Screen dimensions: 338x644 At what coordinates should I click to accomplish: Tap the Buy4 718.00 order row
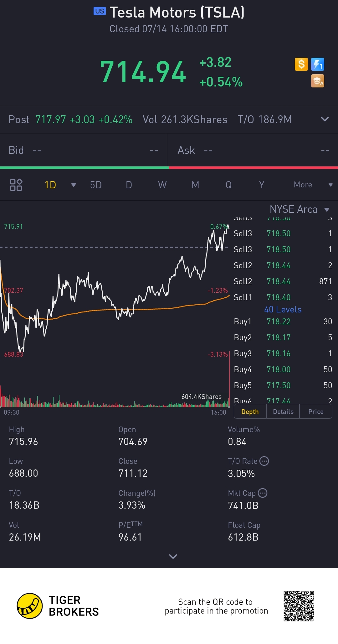[x=283, y=369]
